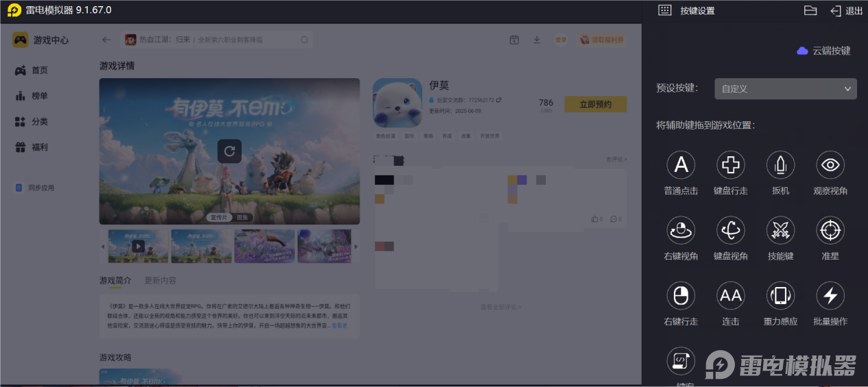Screen dimensions: 868x387
Task: Open 同步应用 sync apps in sidebar
Action: pos(35,188)
